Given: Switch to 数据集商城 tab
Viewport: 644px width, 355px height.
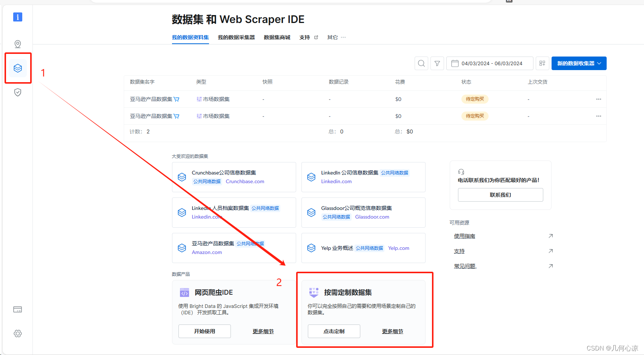Looking at the screenshot, I should click(277, 37).
